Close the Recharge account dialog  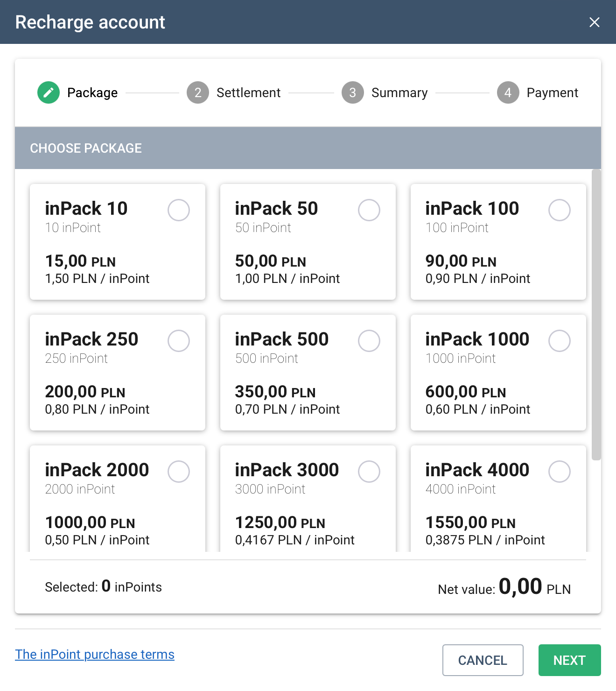pyautogui.click(x=594, y=22)
